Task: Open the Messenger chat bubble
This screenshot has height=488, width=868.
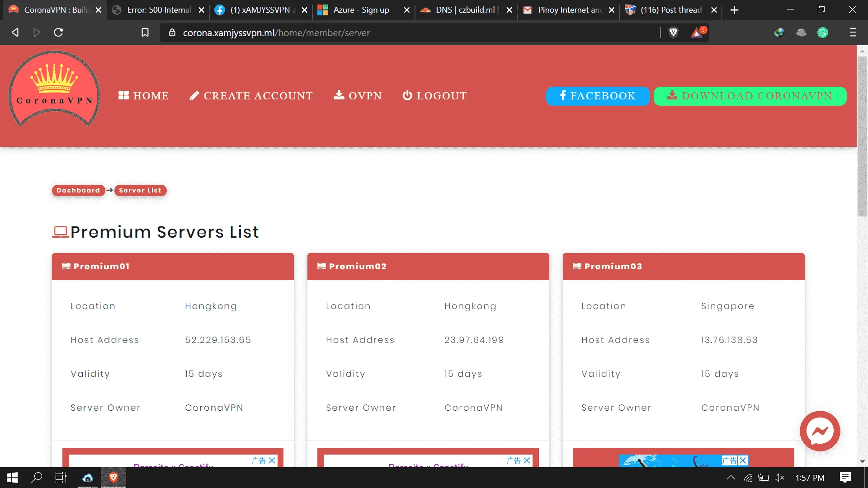Action: [820, 431]
